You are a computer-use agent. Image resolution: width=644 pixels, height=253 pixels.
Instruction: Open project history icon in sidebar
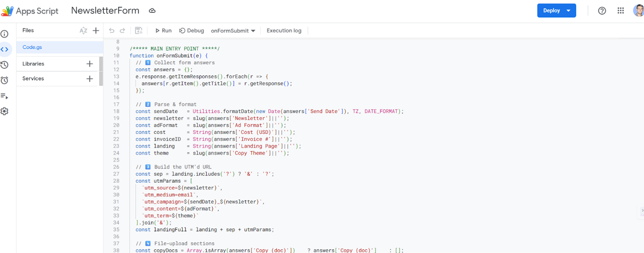pos(5,65)
